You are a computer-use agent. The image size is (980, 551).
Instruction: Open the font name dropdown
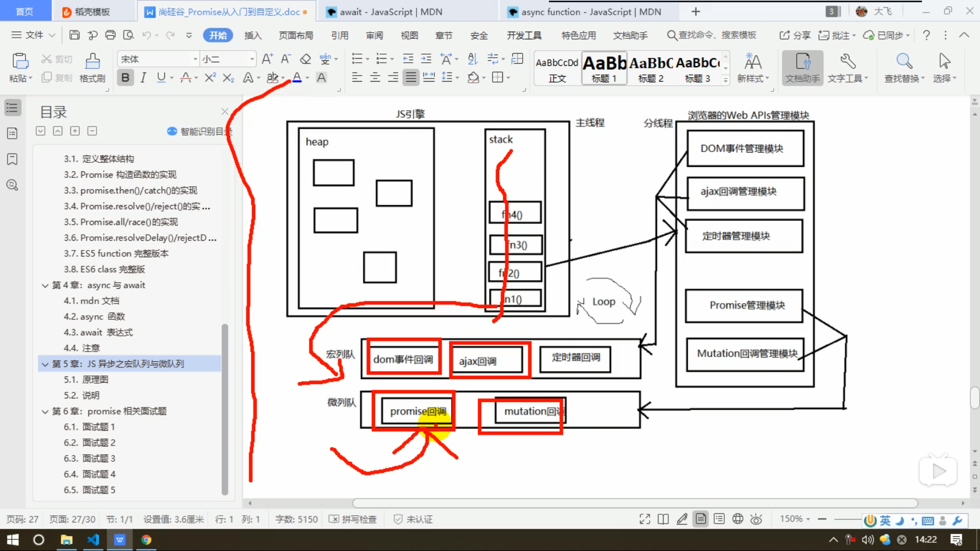coord(195,59)
